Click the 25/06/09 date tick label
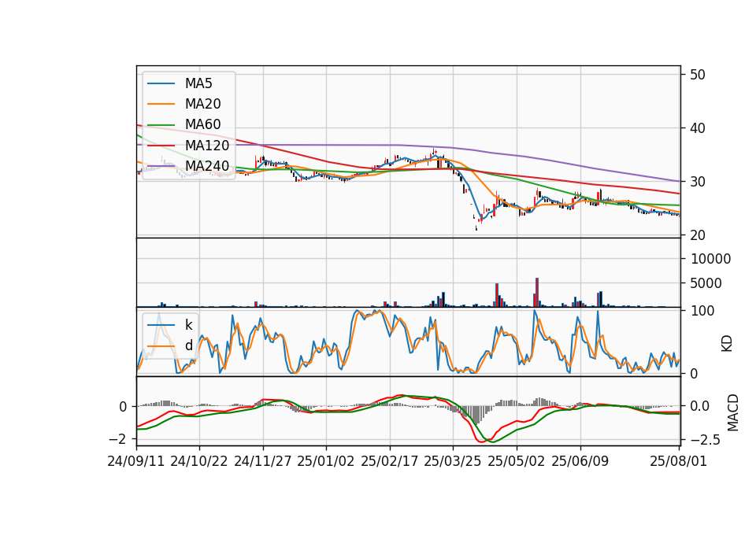 [x=580, y=461]
